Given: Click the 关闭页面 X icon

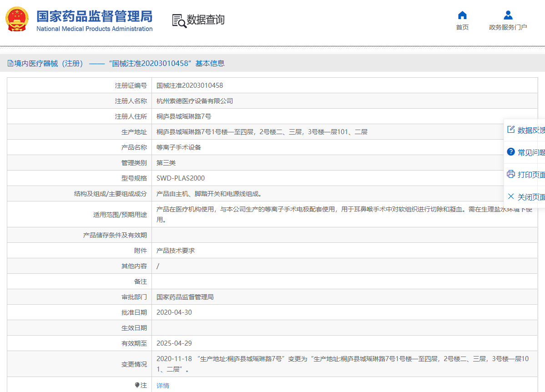Looking at the screenshot, I should pos(510,196).
